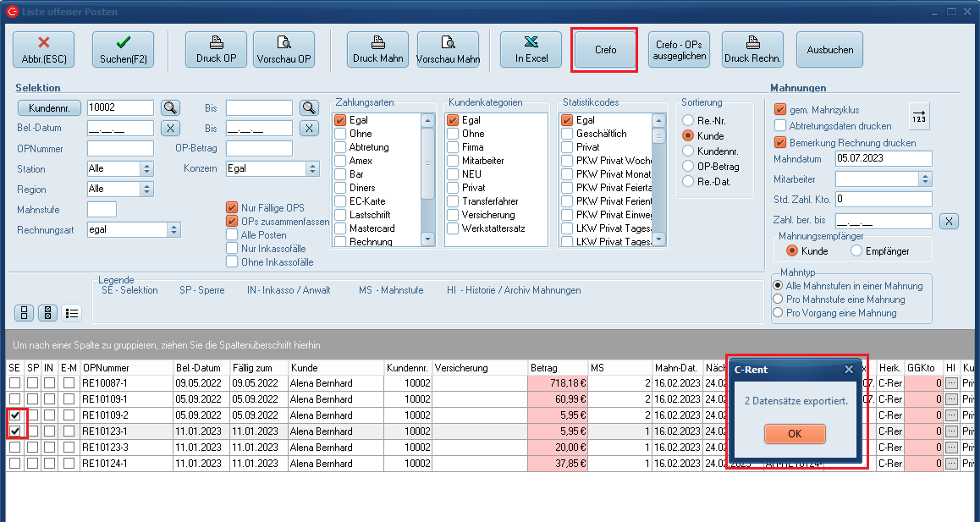Click into the Mahndatum date field
Viewport: 980px width, 522px height.
click(883, 158)
